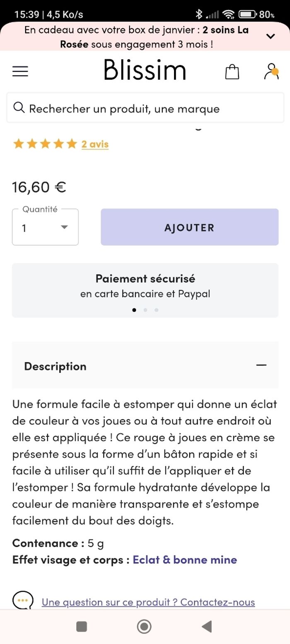Open the hamburger navigation menu
The height and width of the screenshot is (644, 290).
coord(20,71)
